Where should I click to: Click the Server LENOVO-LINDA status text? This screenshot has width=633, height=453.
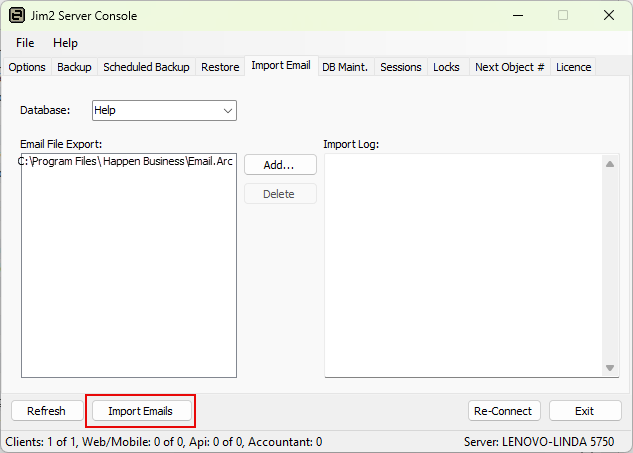[539, 442]
